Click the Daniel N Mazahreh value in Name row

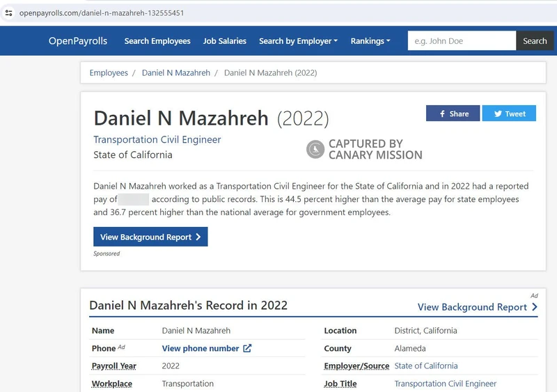(196, 331)
